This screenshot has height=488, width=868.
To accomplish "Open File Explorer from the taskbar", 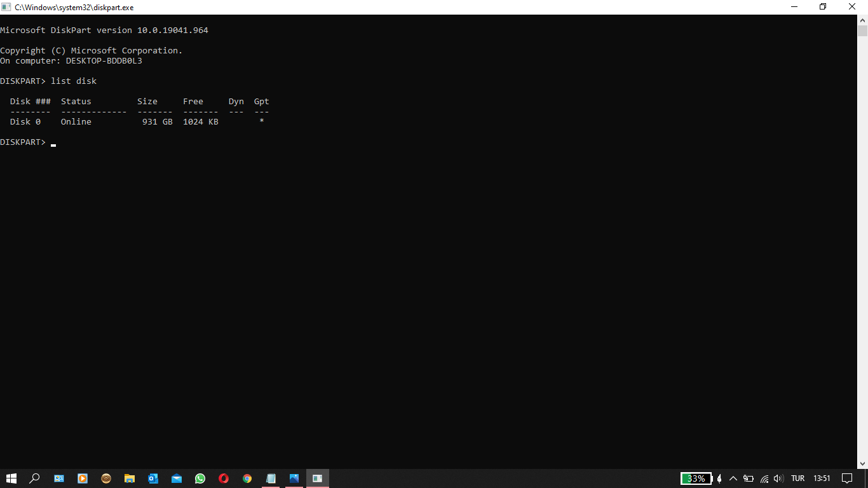I will coord(130,478).
